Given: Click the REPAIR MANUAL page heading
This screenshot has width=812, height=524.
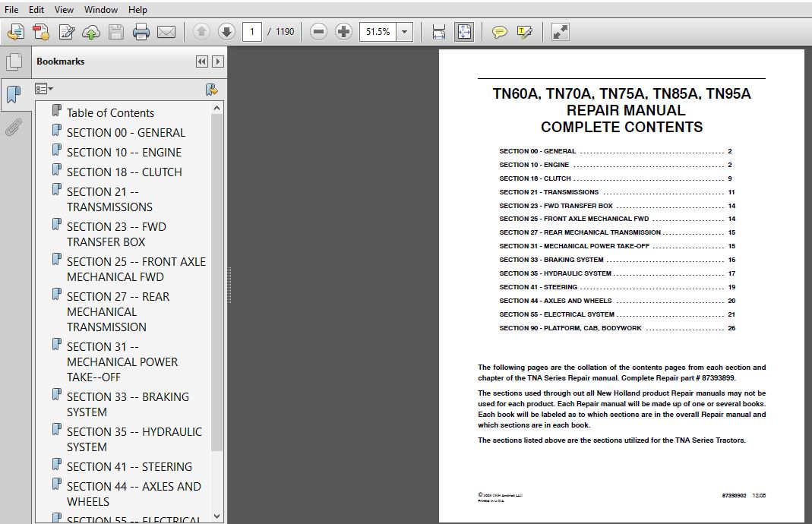Looking at the screenshot, I should [x=626, y=110].
